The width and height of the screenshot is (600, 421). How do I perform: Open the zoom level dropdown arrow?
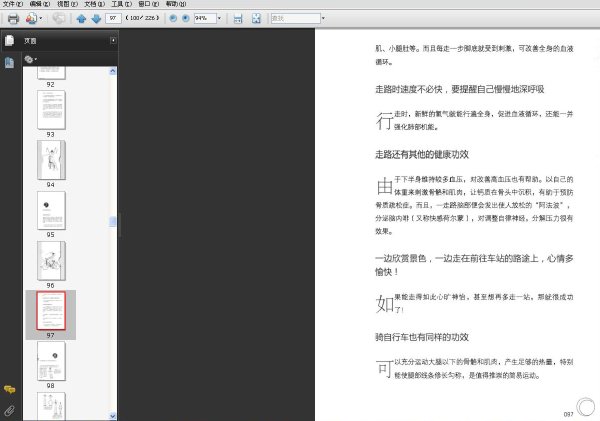tap(219, 18)
